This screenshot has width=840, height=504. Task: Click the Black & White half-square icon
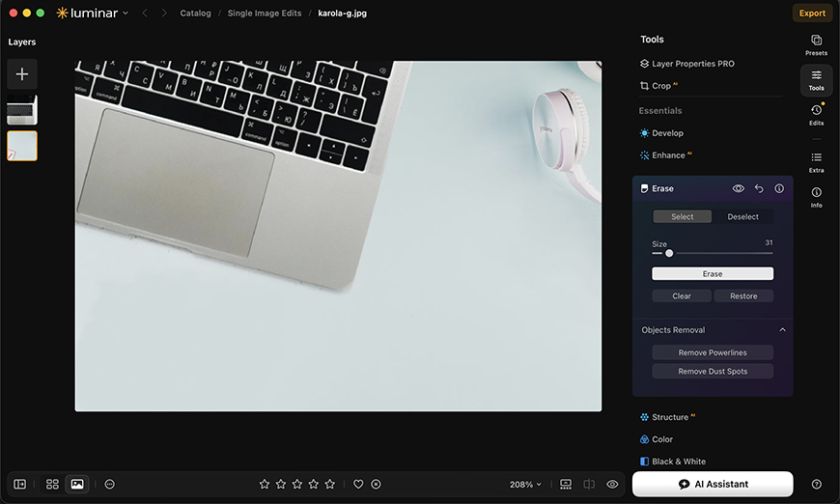(x=644, y=462)
